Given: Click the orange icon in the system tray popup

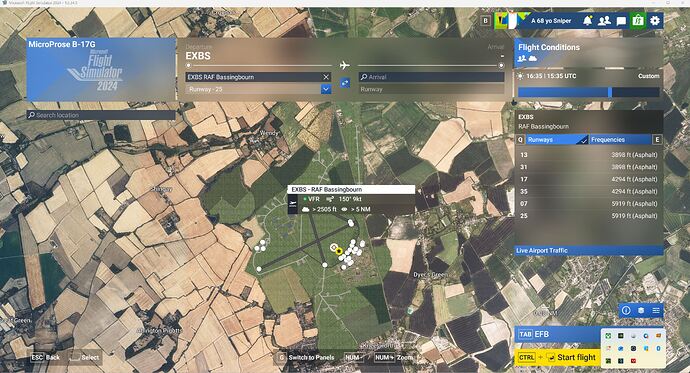Looking at the screenshot, I should (x=658, y=336).
